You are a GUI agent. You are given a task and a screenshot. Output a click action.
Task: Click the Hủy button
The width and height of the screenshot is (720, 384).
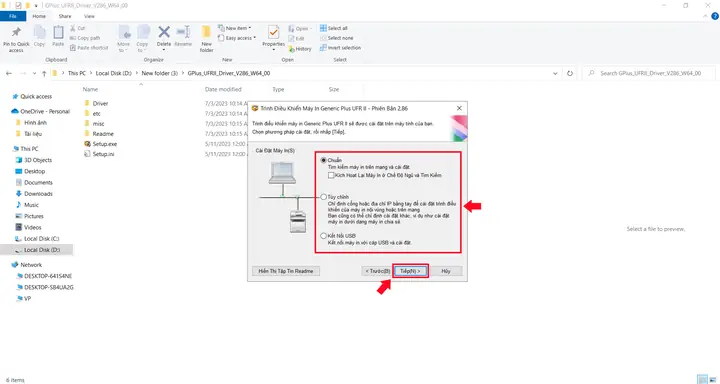(446, 271)
